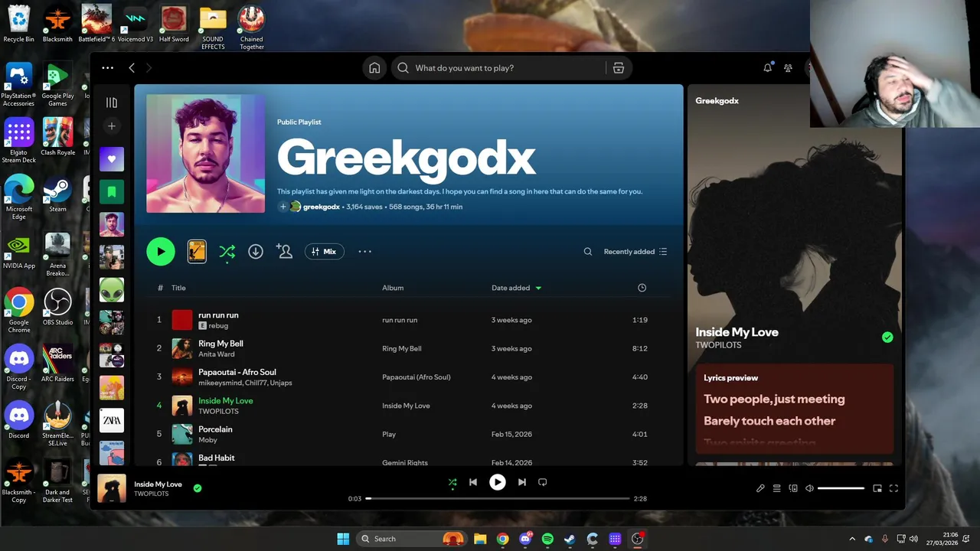Image resolution: width=980 pixels, height=551 pixels.
Task: Add the playlist cover plus icon next to greekgodx
Action: tap(283, 207)
